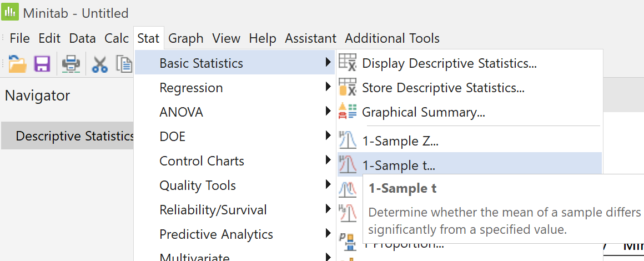
Task: Print using the printer toolbar icon
Action: point(71,64)
